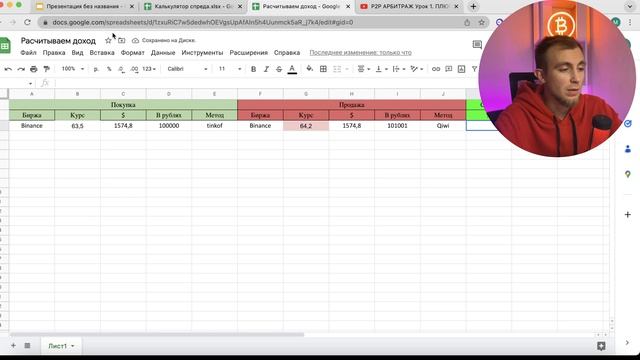Image resolution: width=640 pixels, height=360 pixels.
Task: Open the Справка menu
Action: [x=287, y=53]
